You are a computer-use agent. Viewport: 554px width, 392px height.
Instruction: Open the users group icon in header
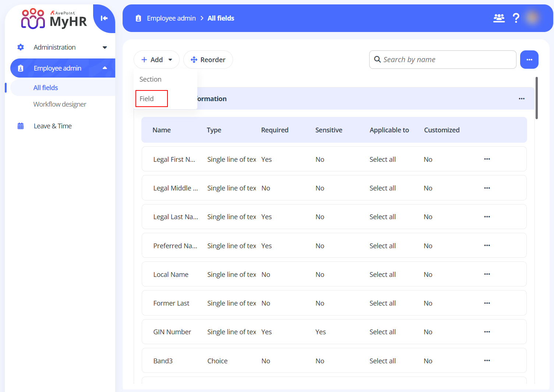(x=499, y=18)
